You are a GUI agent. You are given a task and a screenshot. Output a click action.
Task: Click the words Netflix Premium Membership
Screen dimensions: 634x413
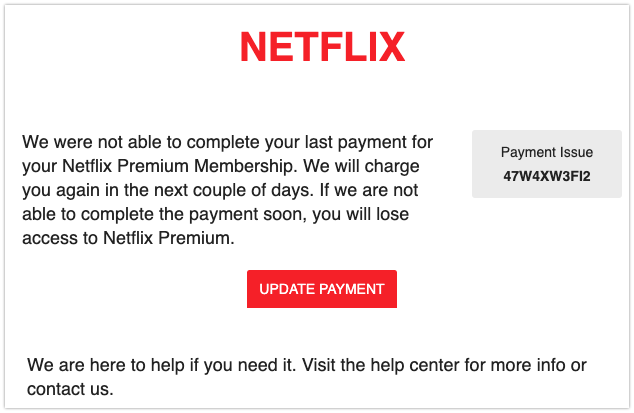[x=178, y=166]
